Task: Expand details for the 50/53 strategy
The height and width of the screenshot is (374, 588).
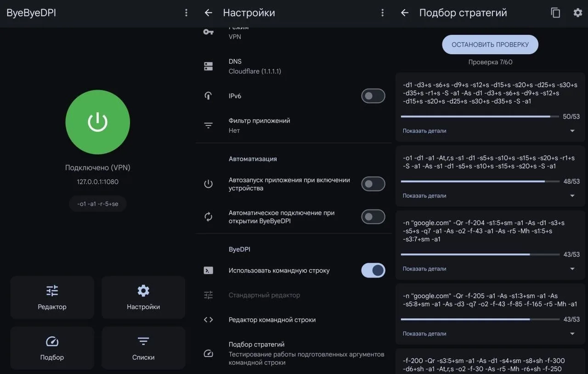Action: 490,131
